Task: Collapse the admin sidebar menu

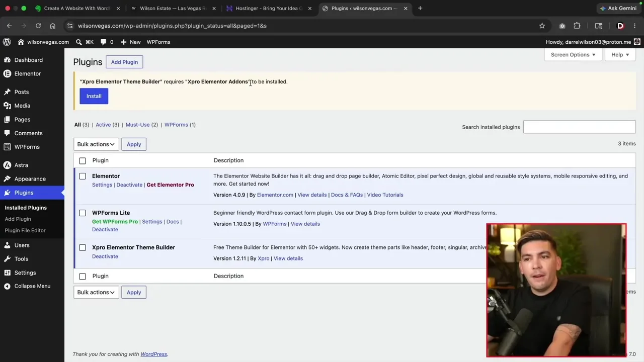Action: click(x=32, y=286)
